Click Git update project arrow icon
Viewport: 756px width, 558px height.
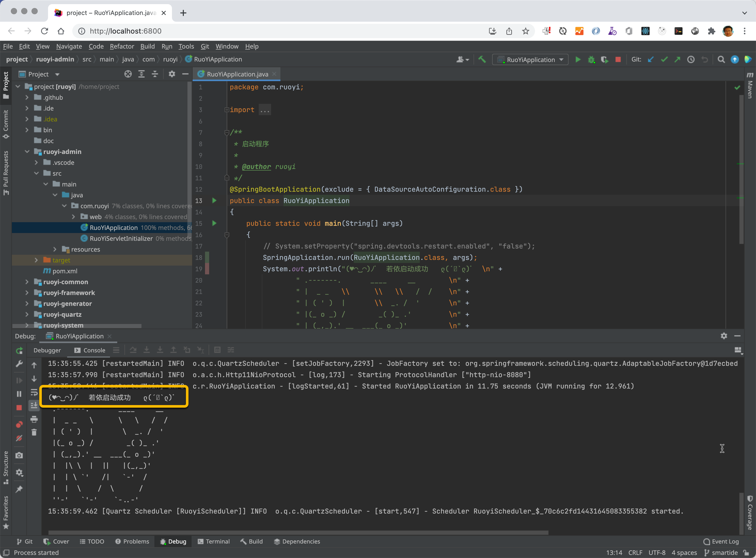point(651,59)
